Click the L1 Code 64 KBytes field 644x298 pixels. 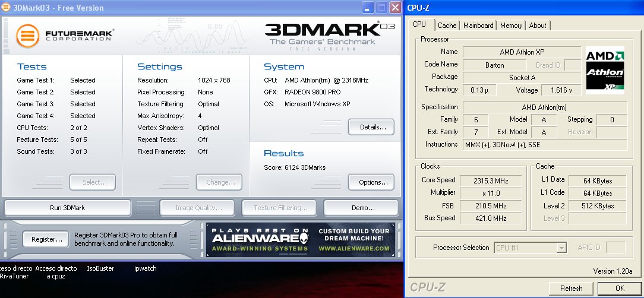click(x=598, y=194)
